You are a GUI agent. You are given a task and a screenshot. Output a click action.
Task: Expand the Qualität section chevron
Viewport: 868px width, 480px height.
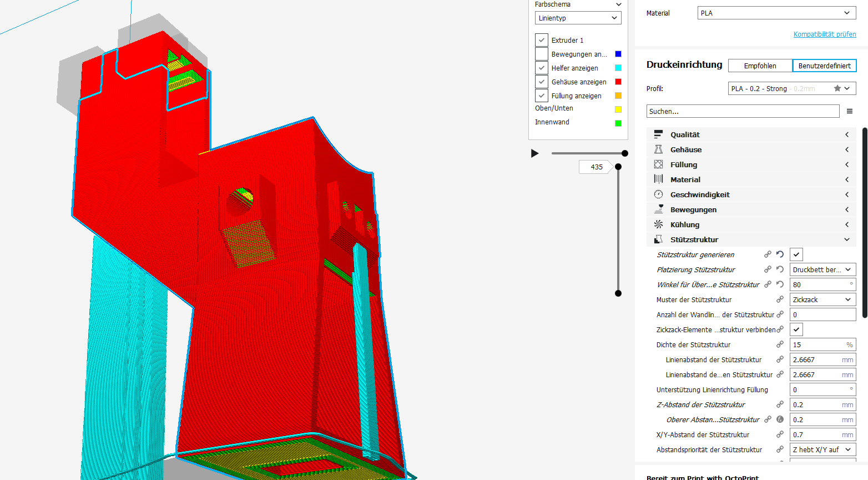tap(847, 134)
